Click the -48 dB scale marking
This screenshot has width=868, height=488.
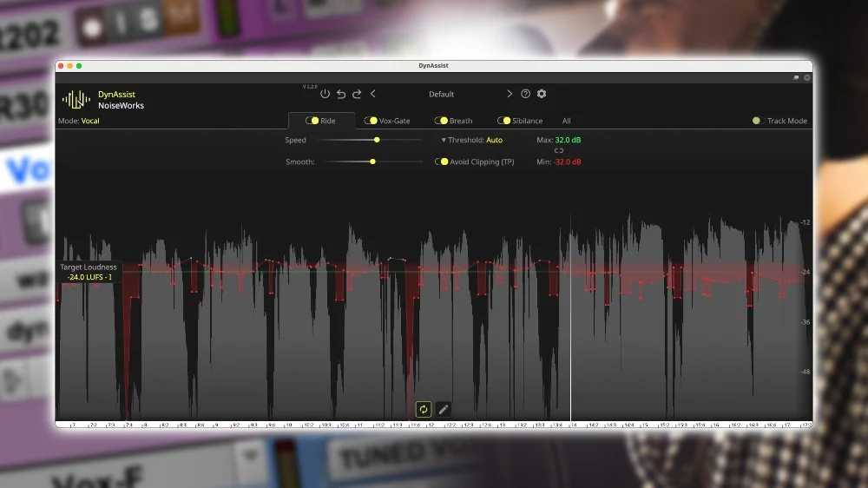coord(806,372)
